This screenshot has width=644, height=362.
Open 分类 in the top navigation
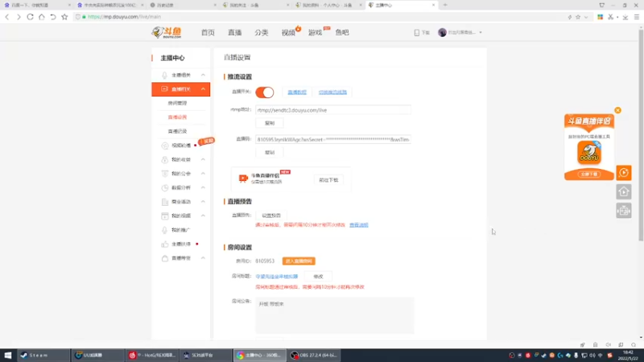261,32
